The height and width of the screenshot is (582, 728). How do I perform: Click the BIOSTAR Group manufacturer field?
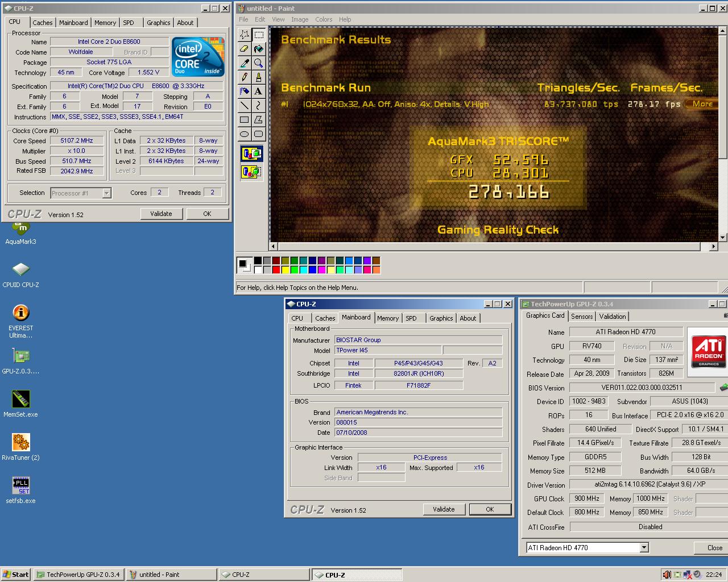click(419, 340)
